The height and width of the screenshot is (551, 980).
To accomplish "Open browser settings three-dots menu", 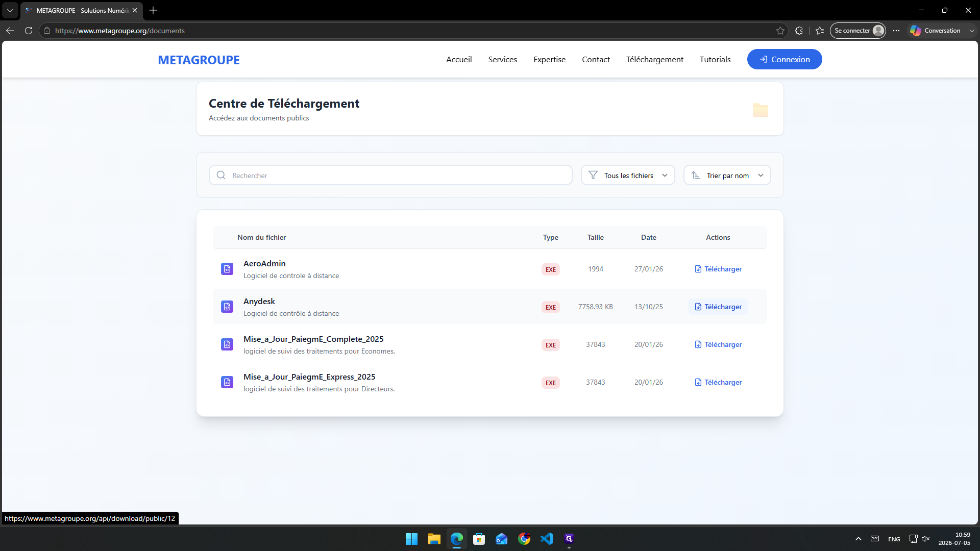I will tap(896, 31).
